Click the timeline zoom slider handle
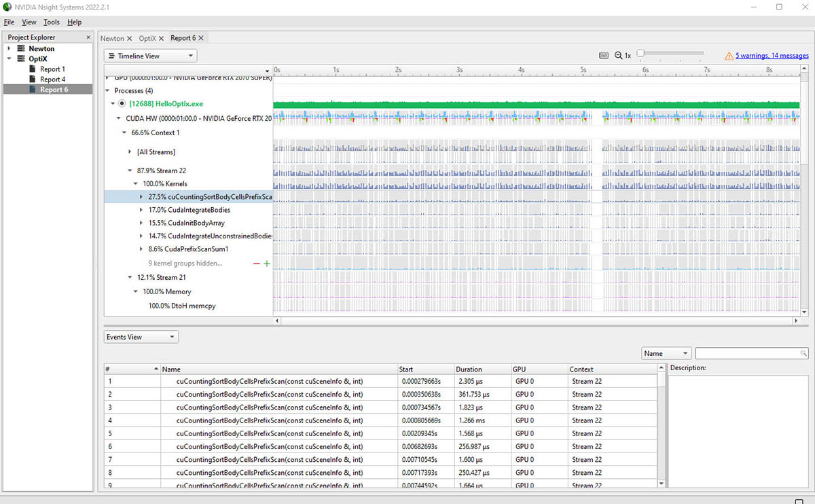 tap(641, 53)
